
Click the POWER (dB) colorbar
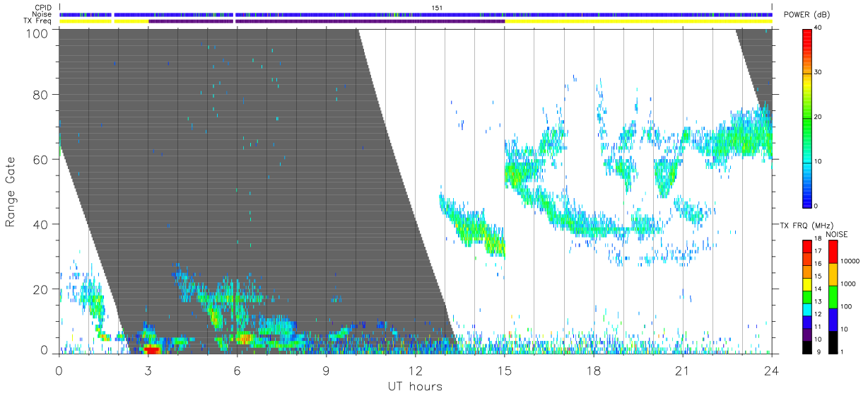coord(807,117)
